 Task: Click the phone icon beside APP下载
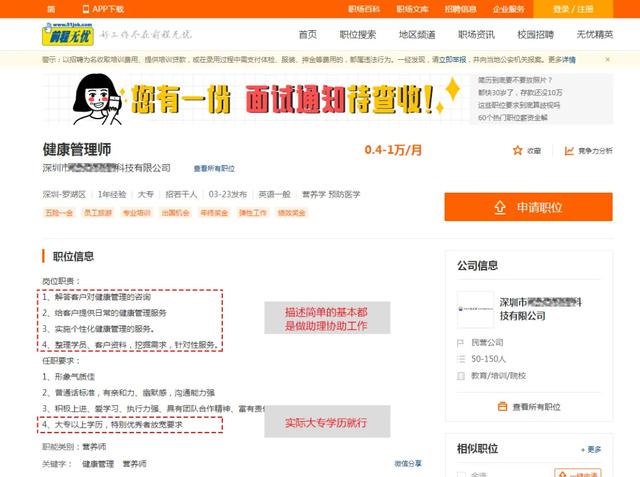86,9
